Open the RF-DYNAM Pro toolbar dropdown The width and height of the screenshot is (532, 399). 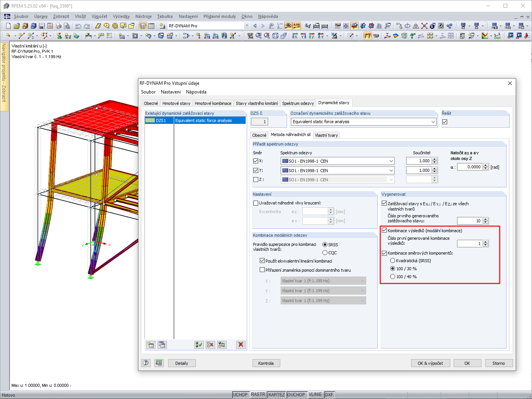coord(247,26)
